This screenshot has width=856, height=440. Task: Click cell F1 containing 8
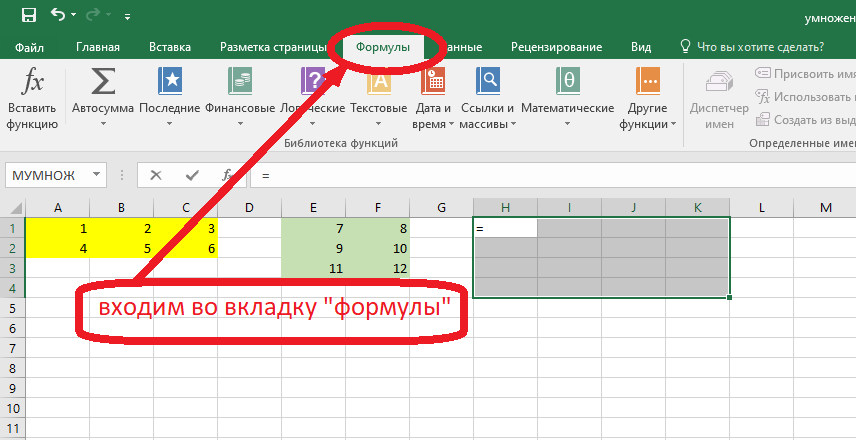378,228
